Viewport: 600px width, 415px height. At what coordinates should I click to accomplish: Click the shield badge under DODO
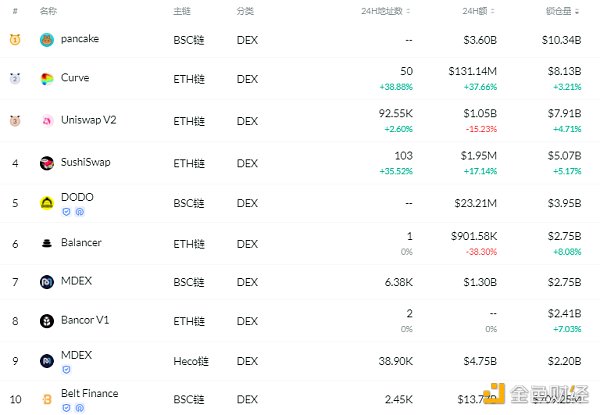[x=66, y=212]
